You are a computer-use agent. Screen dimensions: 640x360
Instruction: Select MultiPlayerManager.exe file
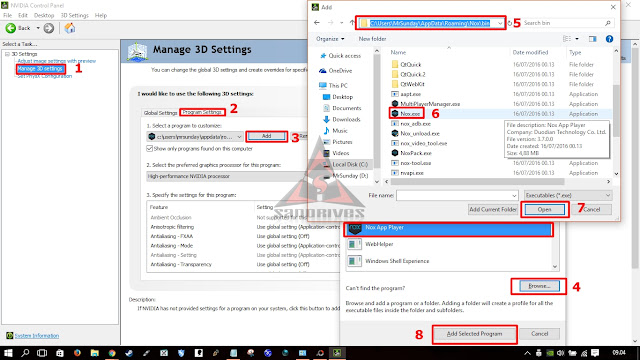tap(430, 104)
